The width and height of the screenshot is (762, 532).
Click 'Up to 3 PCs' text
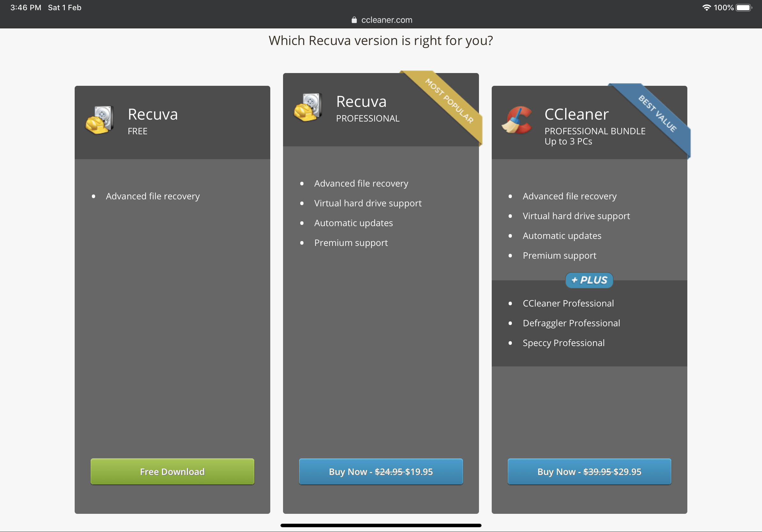(x=568, y=142)
